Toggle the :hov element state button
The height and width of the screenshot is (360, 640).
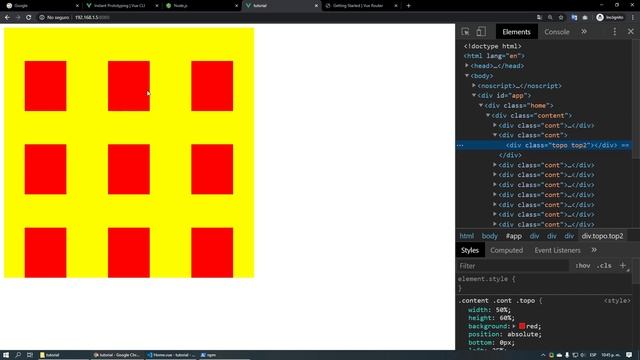(x=582, y=266)
